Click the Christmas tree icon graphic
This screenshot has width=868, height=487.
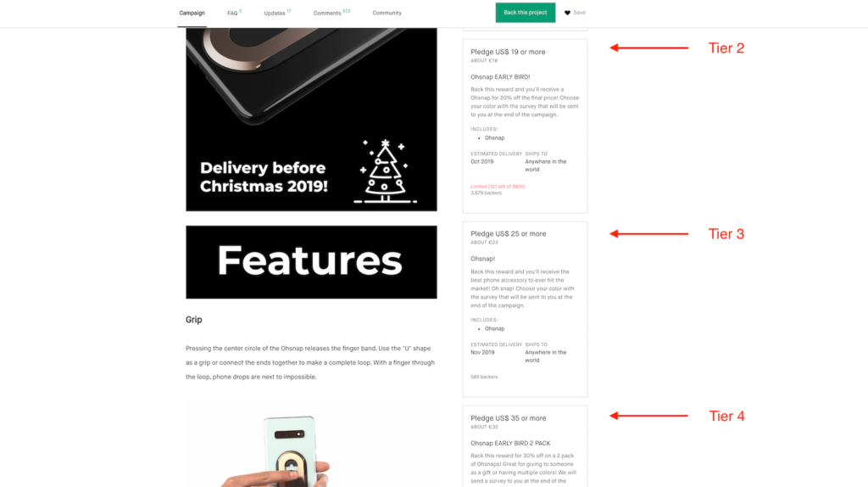[386, 171]
